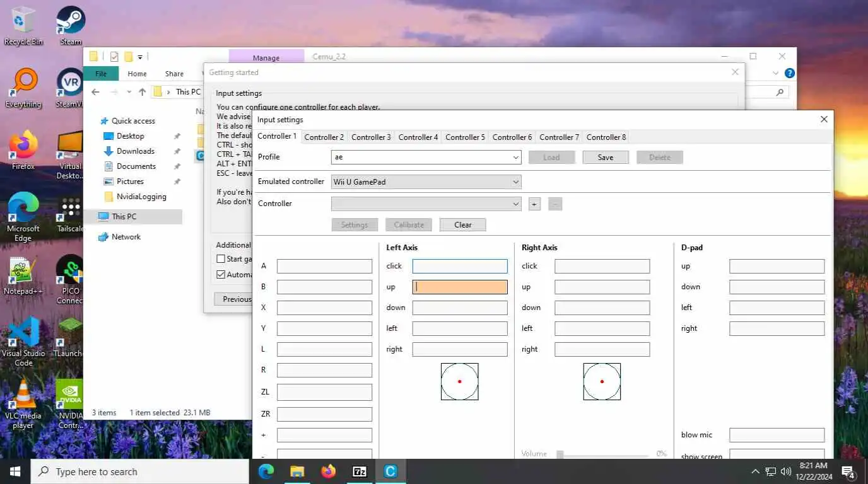The image size is (868, 484).
Task: Select Downloads in navigation pane
Action: 135,151
